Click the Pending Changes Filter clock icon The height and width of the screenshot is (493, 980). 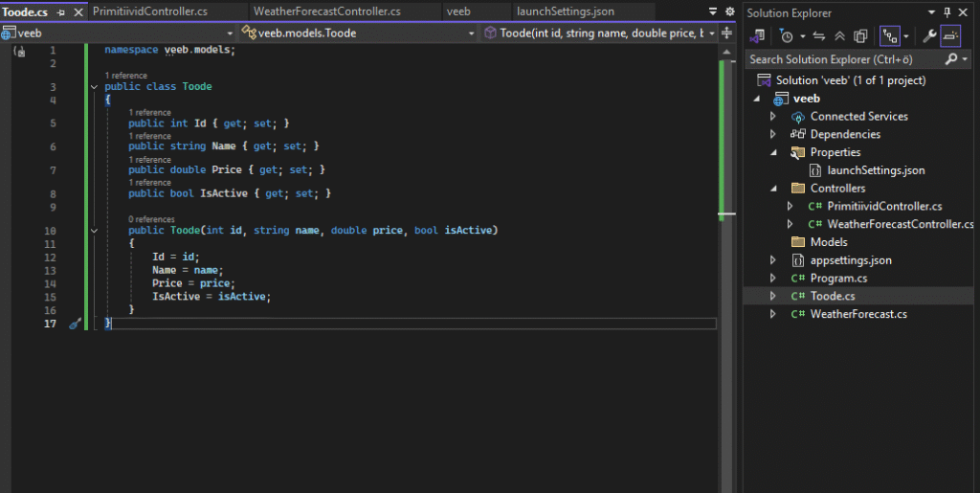(786, 36)
